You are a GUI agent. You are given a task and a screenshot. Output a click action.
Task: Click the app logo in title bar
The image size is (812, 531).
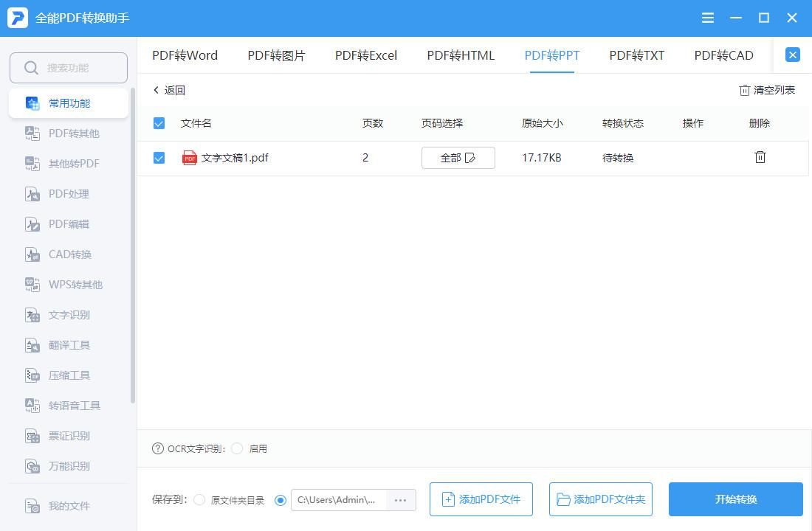click(x=18, y=18)
